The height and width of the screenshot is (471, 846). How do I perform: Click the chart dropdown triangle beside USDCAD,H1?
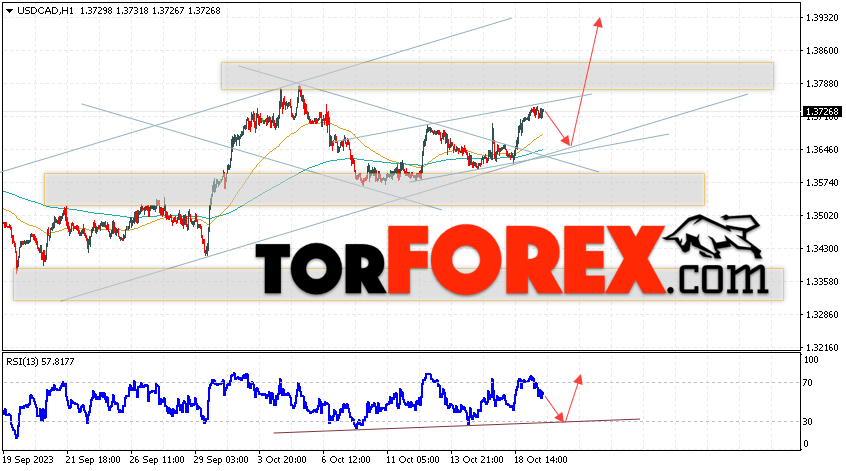pos(9,11)
